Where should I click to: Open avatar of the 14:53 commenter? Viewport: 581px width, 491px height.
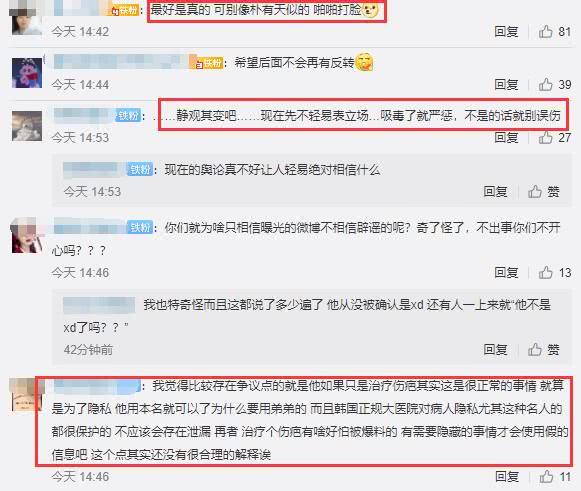point(27,126)
